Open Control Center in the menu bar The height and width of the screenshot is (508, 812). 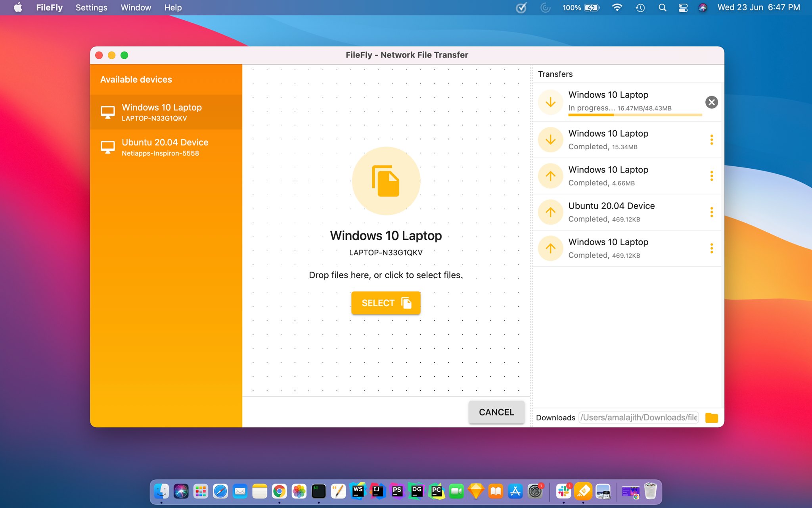(x=683, y=8)
